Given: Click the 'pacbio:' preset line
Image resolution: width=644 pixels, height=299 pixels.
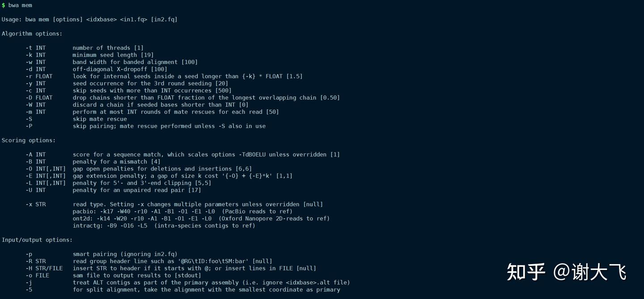Looking at the screenshot, I should pyautogui.click(x=183, y=212).
